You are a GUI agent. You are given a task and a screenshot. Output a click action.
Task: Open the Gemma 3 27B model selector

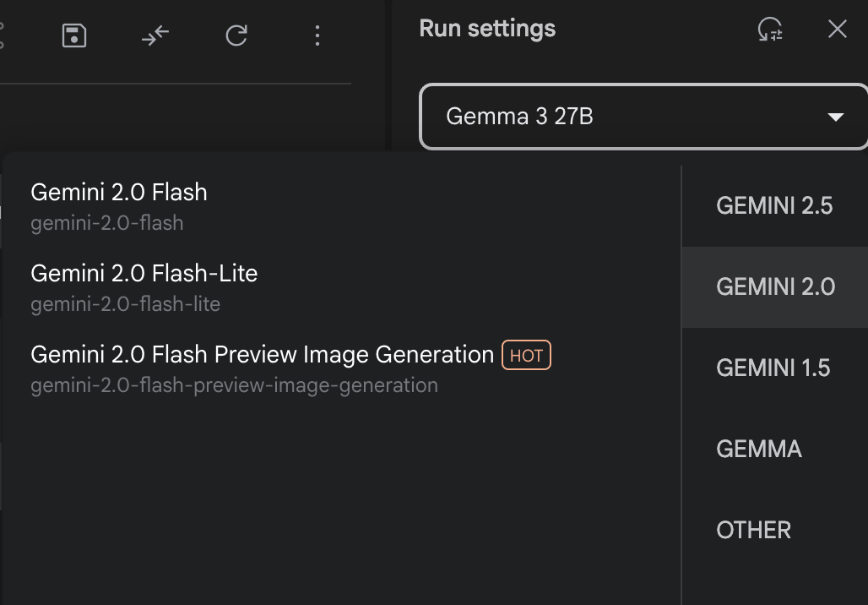point(643,117)
